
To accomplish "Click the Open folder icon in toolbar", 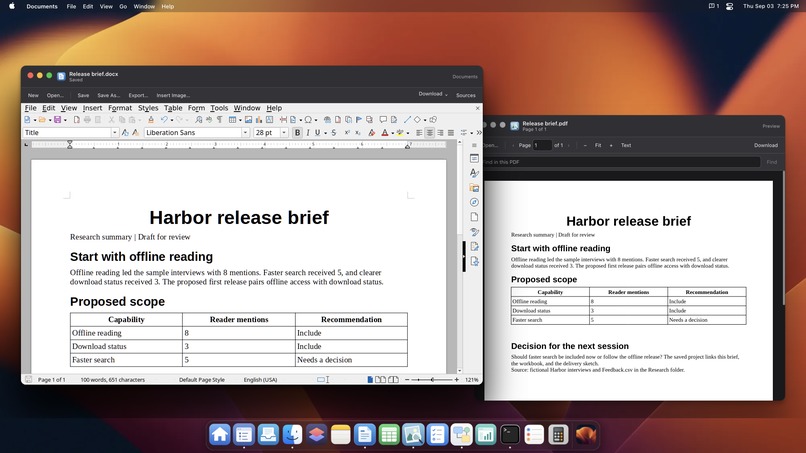I will [x=42, y=120].
